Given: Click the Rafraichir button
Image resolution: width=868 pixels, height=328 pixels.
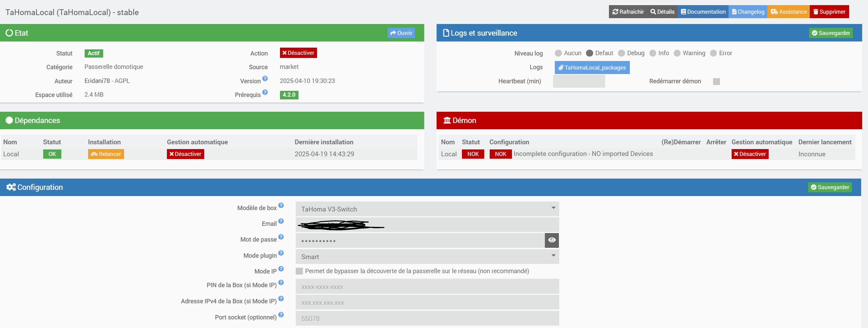Looking at the screenshot, I should coord(628,12).
